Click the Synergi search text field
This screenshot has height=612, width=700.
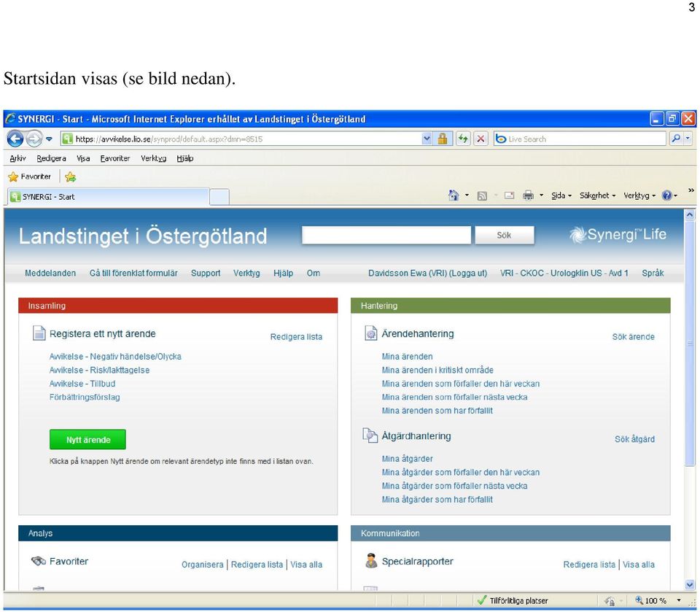386,235
